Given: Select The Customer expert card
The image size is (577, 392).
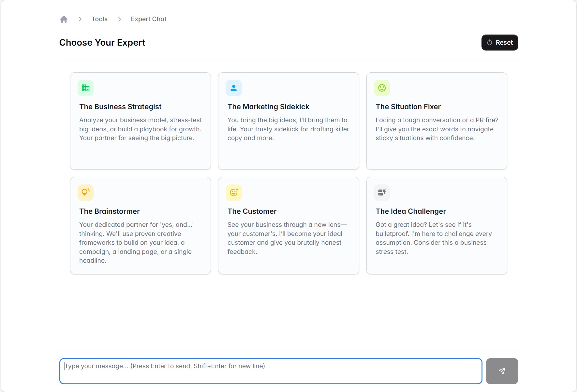Looking at the screenshot, I should [288, 225].
